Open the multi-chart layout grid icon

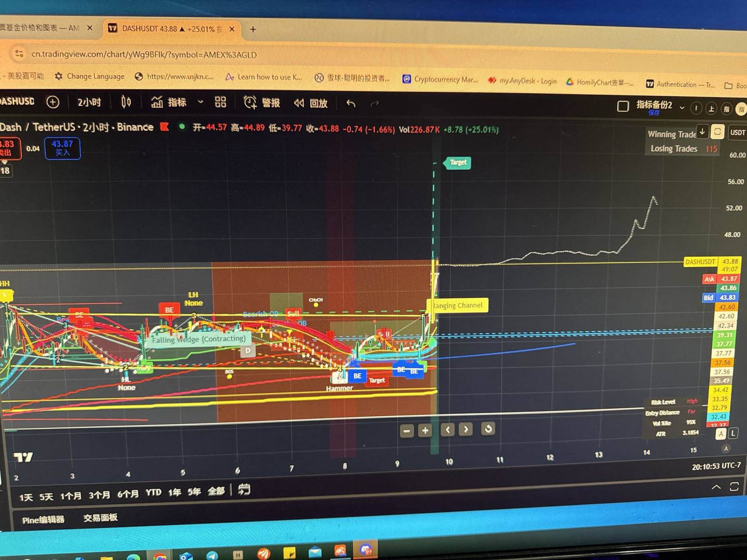220,103
